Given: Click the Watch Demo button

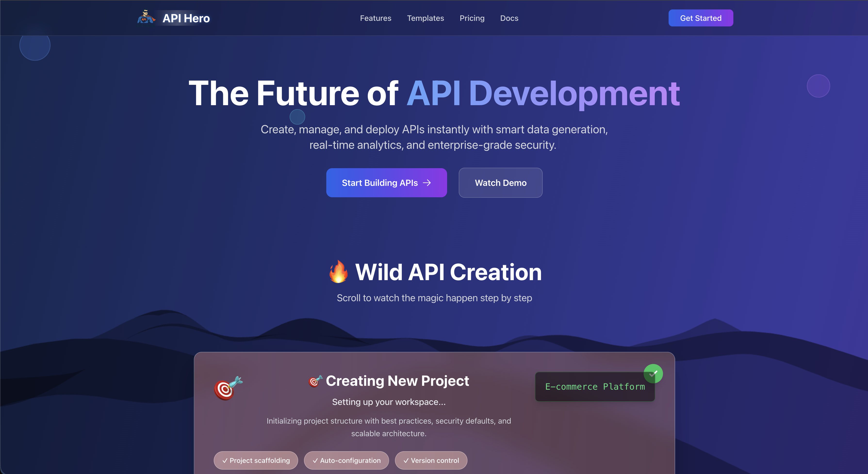Looking at the screenshot, I should pyautogui.click(x=500, y=183).
